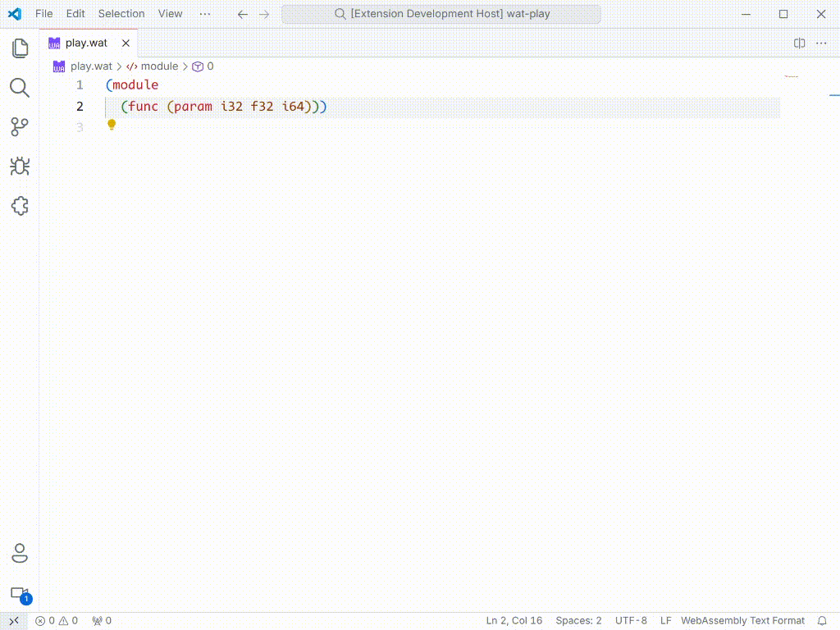
Task: Open the Run and Debug view
Action: pyautogui.click(x=20, y=167)
